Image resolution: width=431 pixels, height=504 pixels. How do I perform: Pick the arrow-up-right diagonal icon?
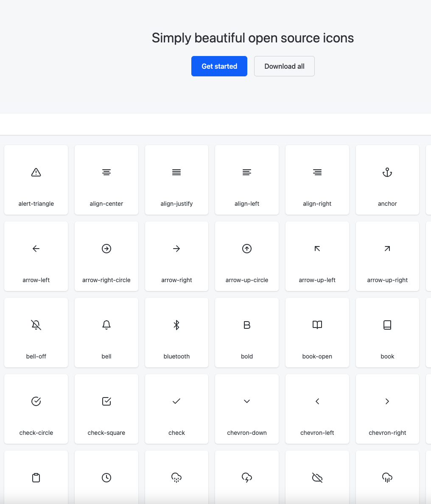(x=387, y=249)
